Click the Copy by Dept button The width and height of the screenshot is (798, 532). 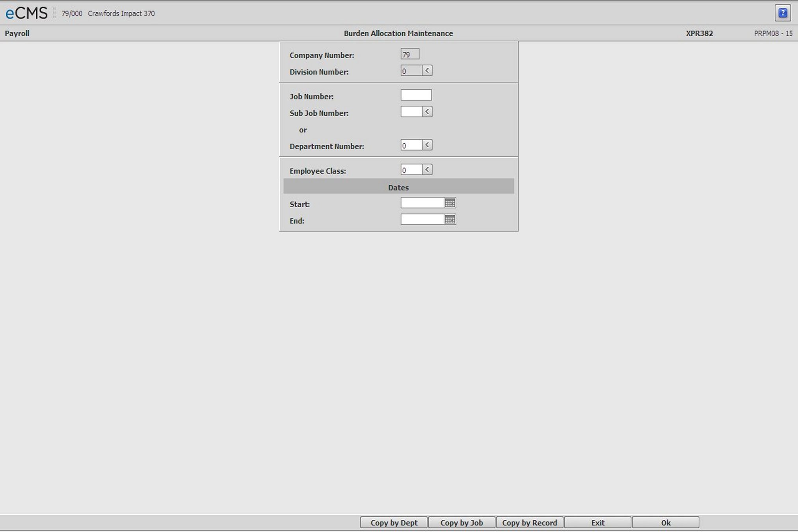394,523
